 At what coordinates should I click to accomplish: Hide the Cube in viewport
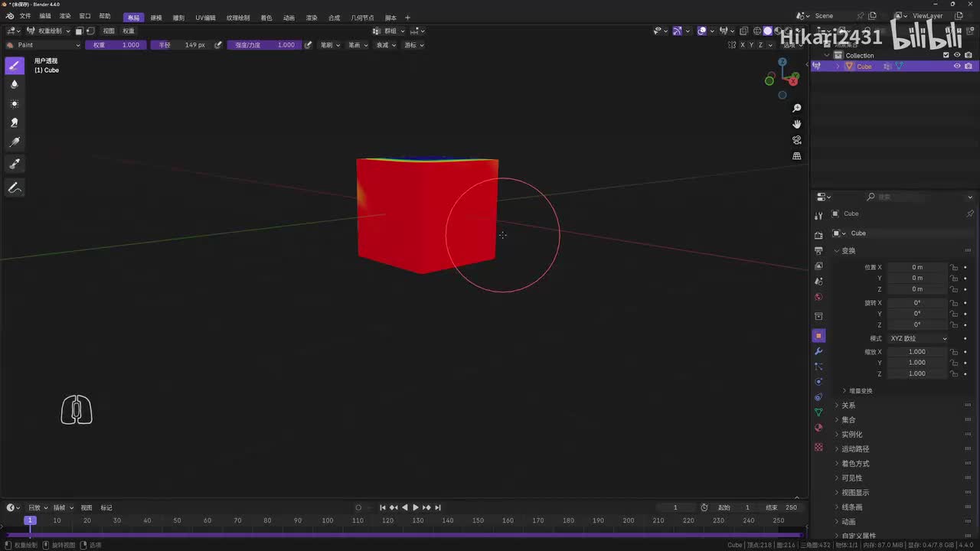[957, 66]
